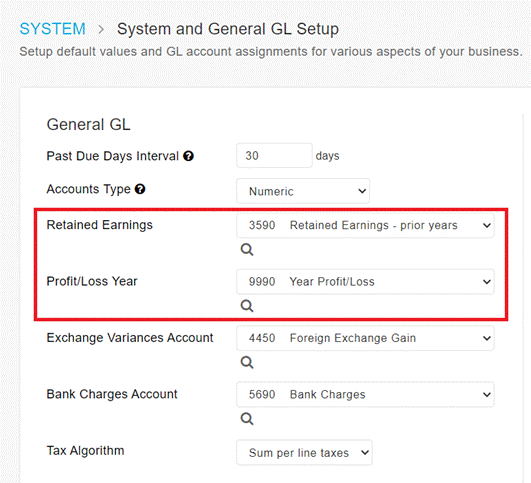Expand the Retained Earnings account dropdown
The width and height of the screenshot is (531, 483).
pyautogui.click(x=365, y=225)
